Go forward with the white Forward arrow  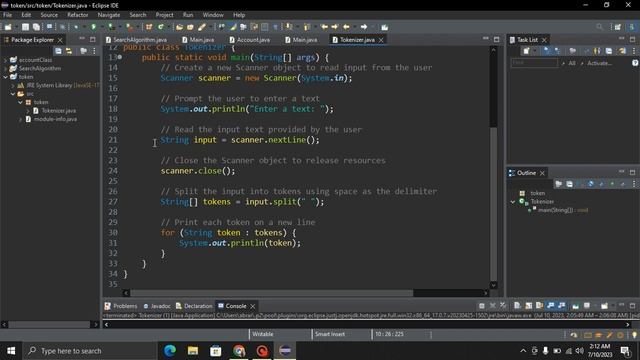[364, 27]
